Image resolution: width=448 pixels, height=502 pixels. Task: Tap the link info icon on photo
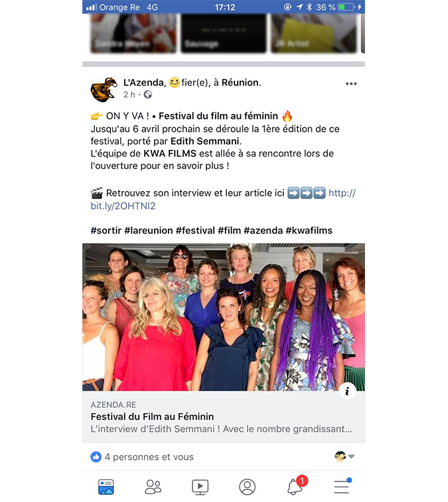347,391
